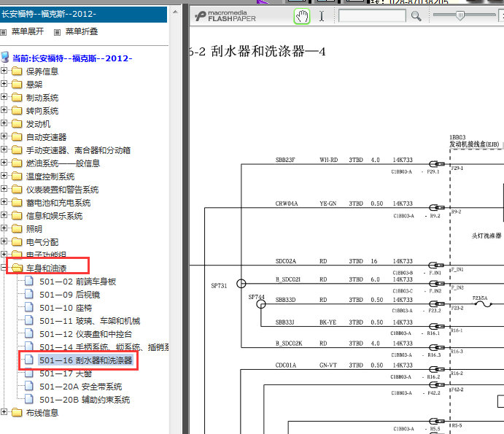Select 温度控制系统 folder label
Viewport: 504px width, 434px height.
coord(50,177)
